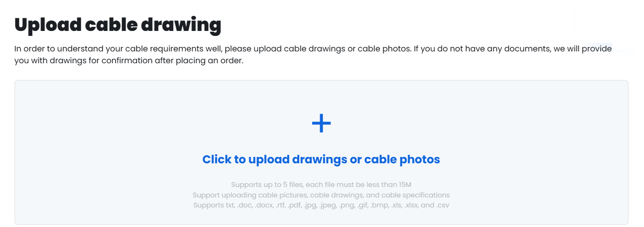Click the ".csv" extension in the supported formats
Image resolution: width=644 pixels, height=227 pixels.
point(443,205)
